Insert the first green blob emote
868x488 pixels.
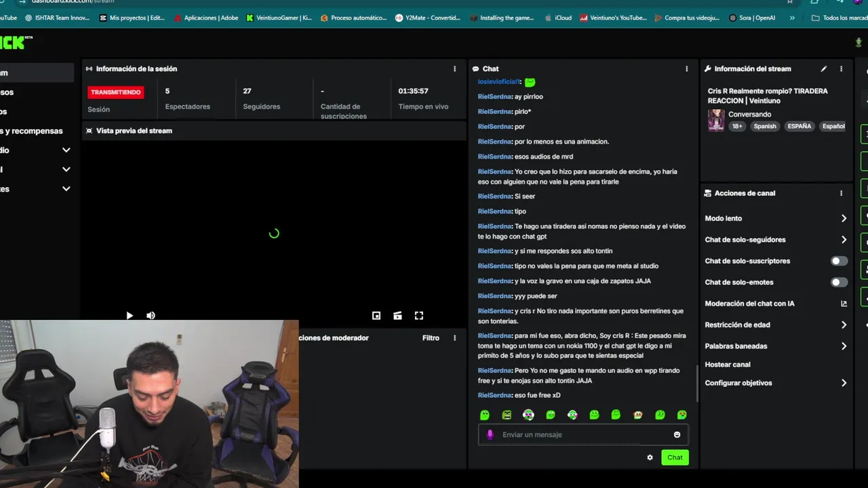(484, 415)
